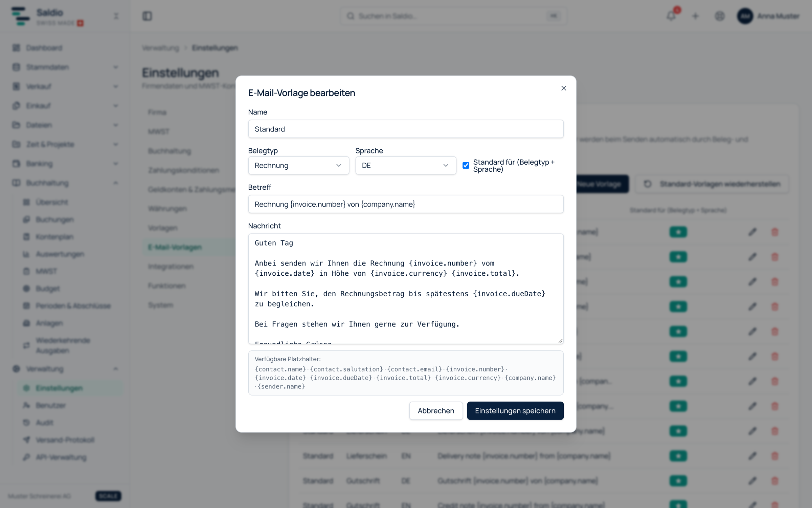Open the Sprache dropdown showing DE
The width and height of the screenshot is (812, 508).
[x=406, y=165]
